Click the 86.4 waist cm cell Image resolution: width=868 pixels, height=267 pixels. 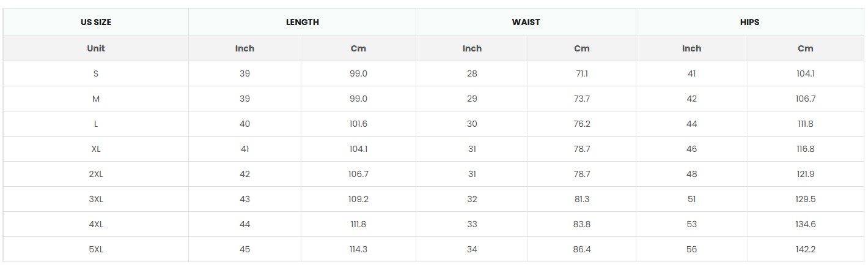pos(581,249)
